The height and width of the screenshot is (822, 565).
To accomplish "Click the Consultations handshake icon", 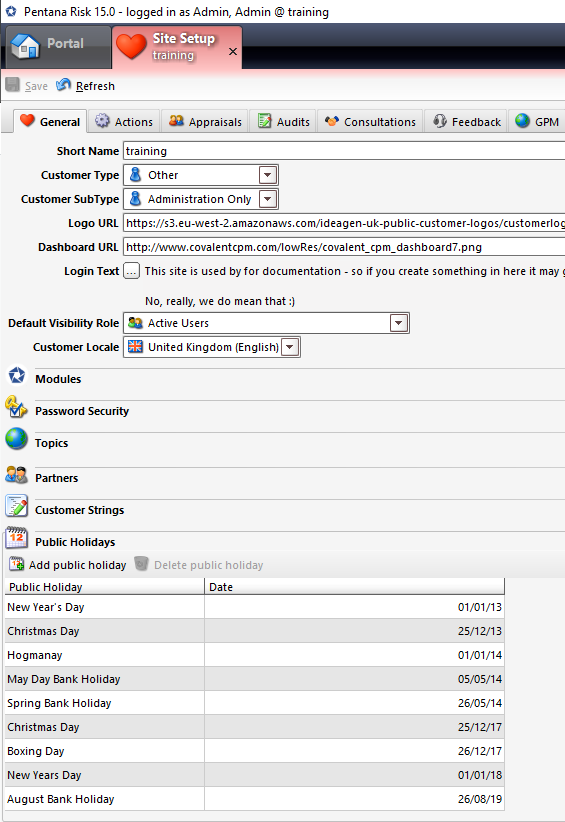I will pos(332,121).
